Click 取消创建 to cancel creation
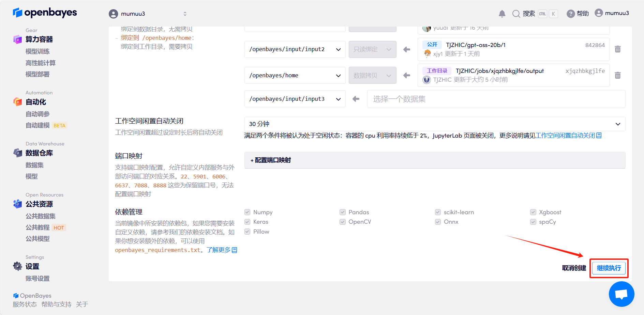This screenshot has width=644, height=315. coord(574,268)
